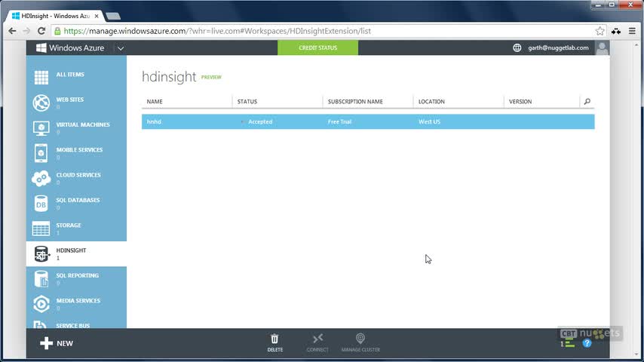644x362 pixels.
Task: Click the Delete trash can icon
Action: pos(274,339)
